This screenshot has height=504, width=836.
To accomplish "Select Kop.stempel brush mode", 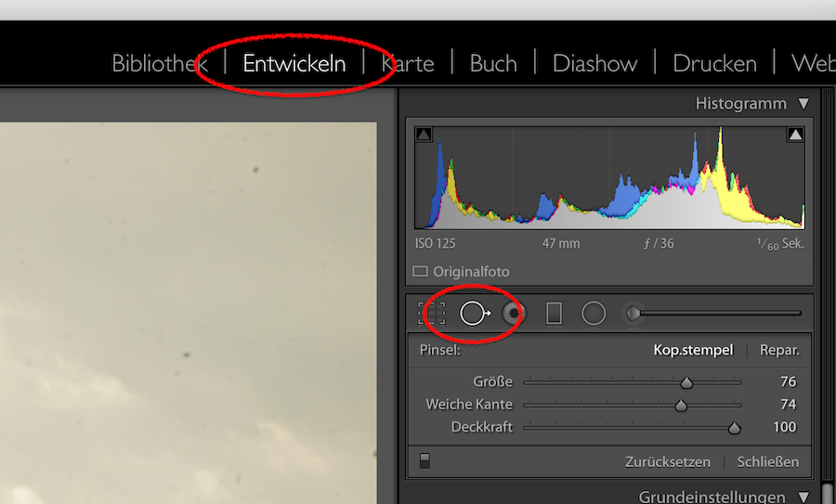I will pyautogui.click(x=693, y=350).
